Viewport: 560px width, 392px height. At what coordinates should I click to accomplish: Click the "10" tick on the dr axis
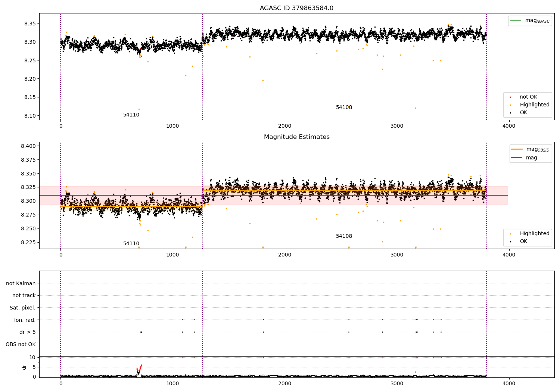coord(32,357)
